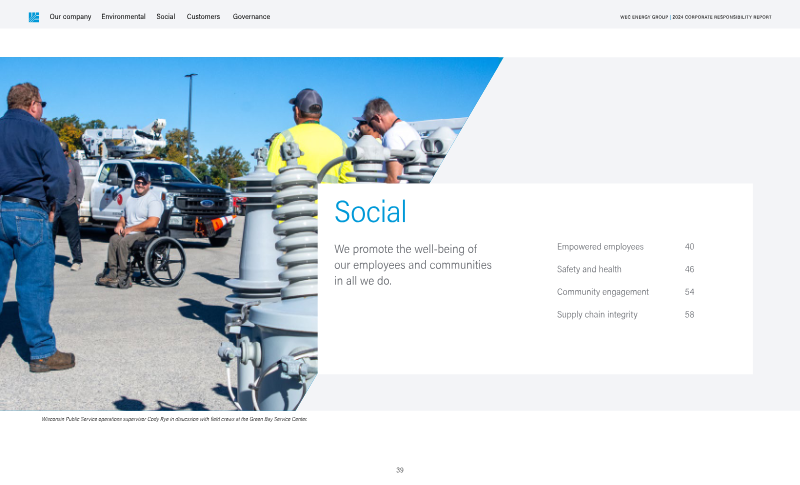Image resolution: width=800 pixels, height=485 pixels.
Task: Click the WEC Energy Group logo icon
Action: click(x=34, y=17)
